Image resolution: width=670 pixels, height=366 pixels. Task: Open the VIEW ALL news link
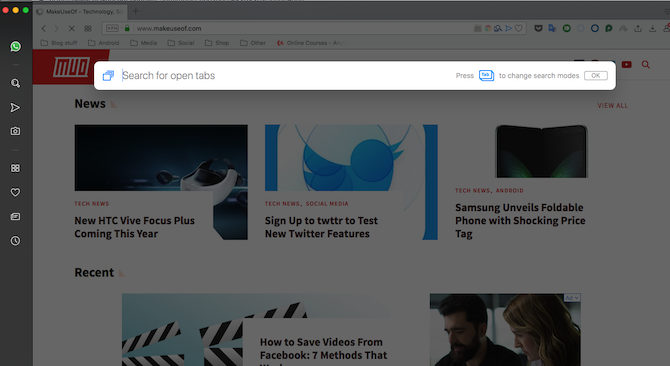612,105
